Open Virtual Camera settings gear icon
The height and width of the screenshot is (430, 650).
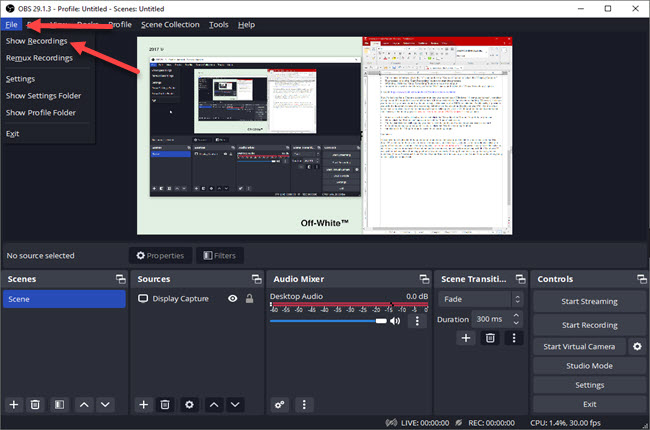click(637, 346)
